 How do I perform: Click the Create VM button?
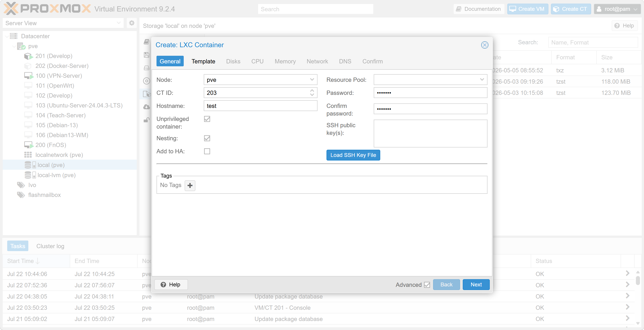tap(528, 9)
